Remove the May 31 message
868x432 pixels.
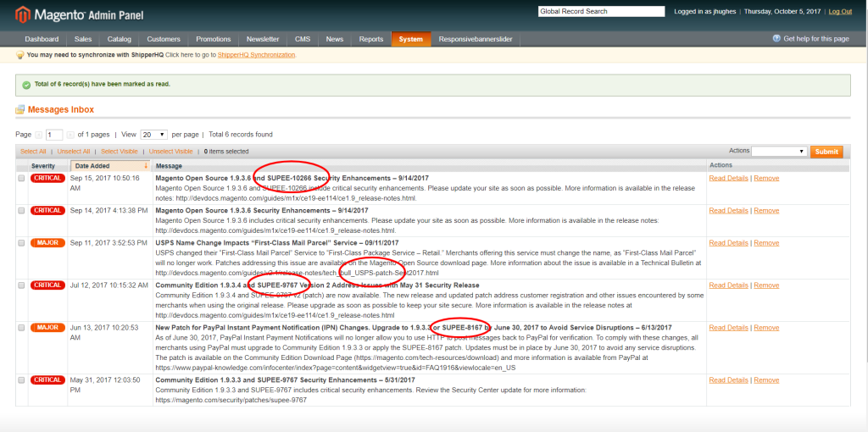(766, 380)
